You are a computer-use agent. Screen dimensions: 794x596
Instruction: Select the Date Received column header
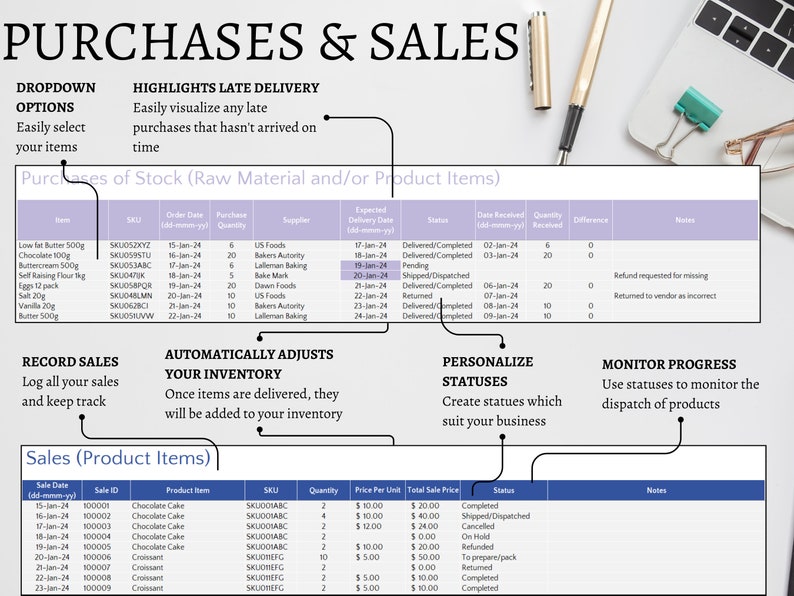pyautogui.click(x=500, y=220)
